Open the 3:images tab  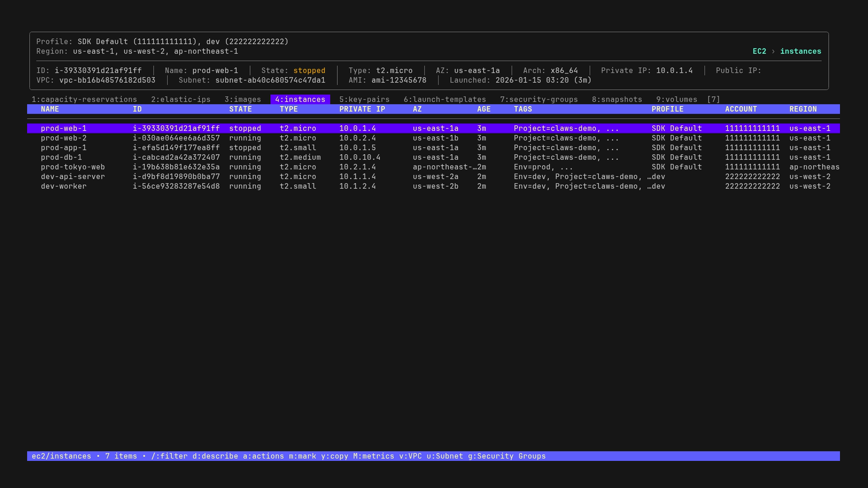coord(242,99)
